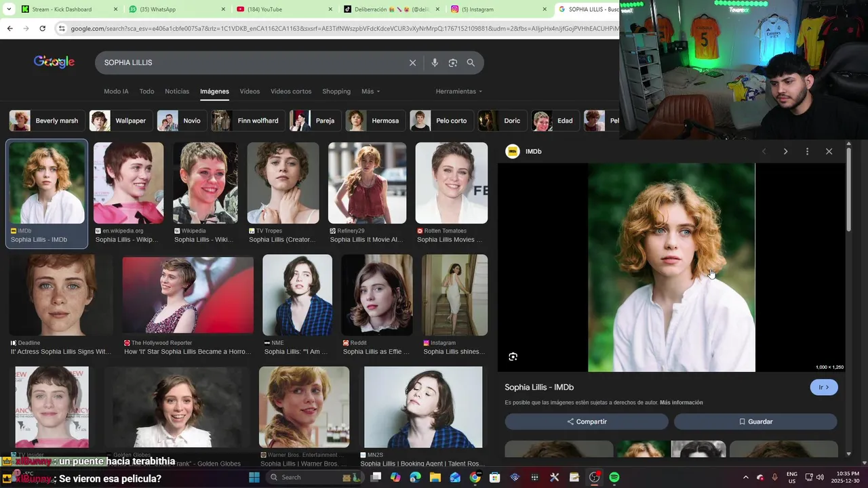
Task: Click the IMDb source logo in preview
Action: tap(513, 151)
